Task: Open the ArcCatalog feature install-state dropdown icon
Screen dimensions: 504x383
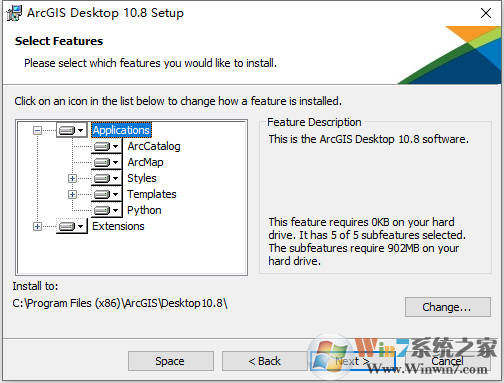Action: (x=106, y=146)
